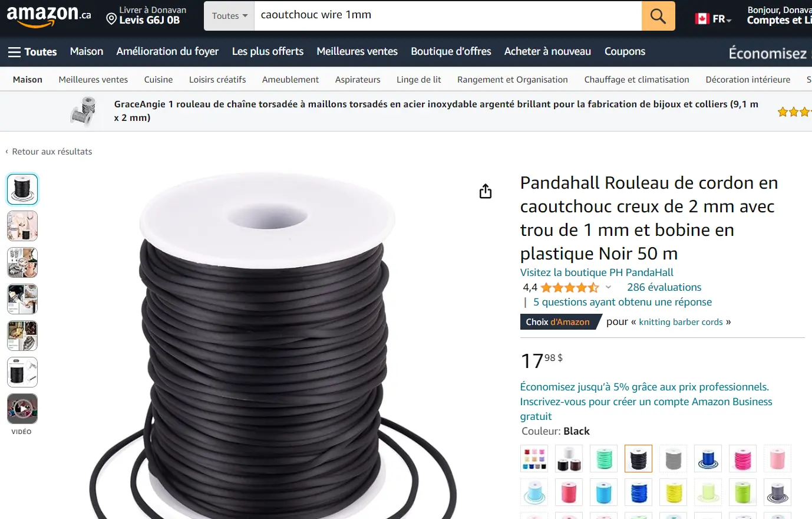Play the product VIDÉO thumbnail

click(x=22, y=409)
